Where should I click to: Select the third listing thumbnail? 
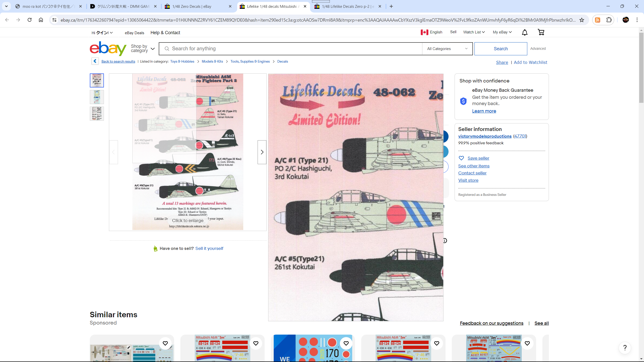[97, 114]
